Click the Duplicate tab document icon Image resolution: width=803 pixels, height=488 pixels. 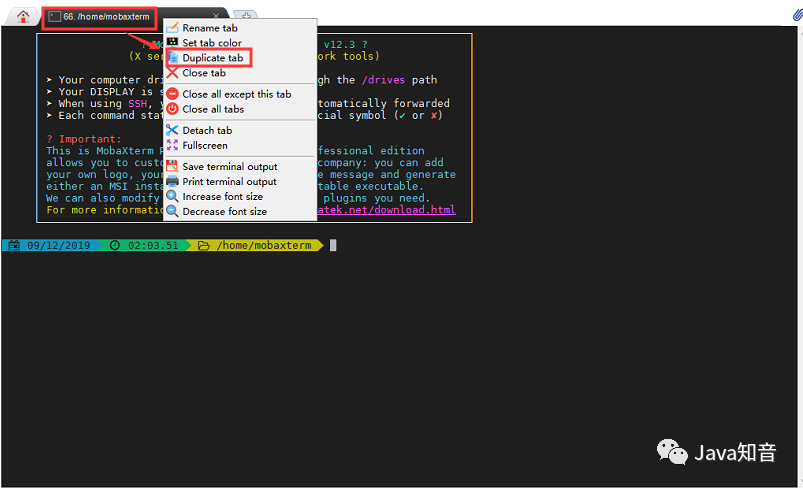tap(173, 57)
